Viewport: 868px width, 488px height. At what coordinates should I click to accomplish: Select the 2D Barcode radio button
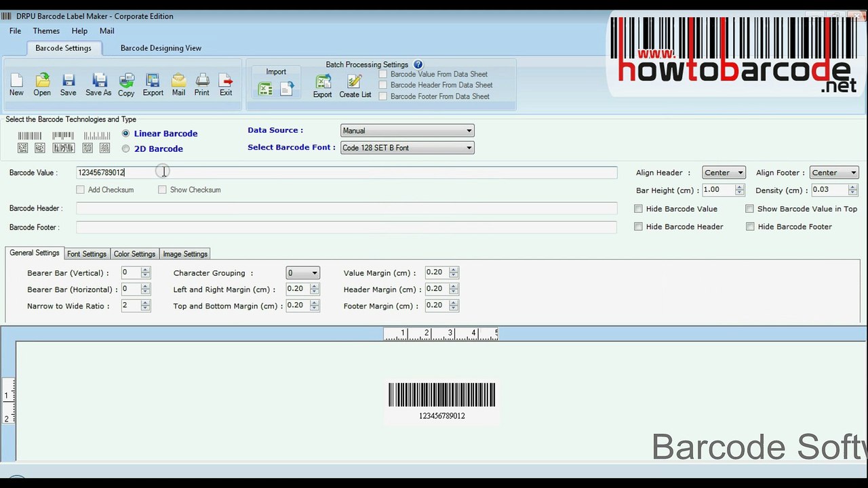125,148
